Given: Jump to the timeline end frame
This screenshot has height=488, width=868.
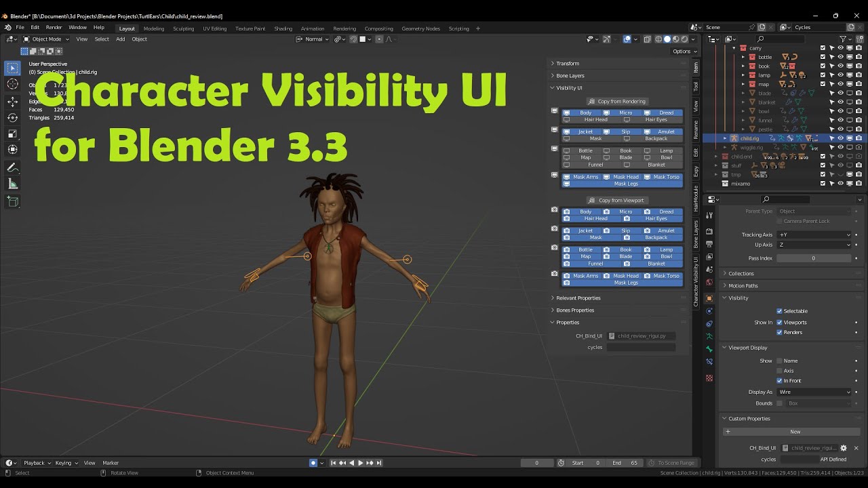Looking at the screenshot, I should point(379,463).
